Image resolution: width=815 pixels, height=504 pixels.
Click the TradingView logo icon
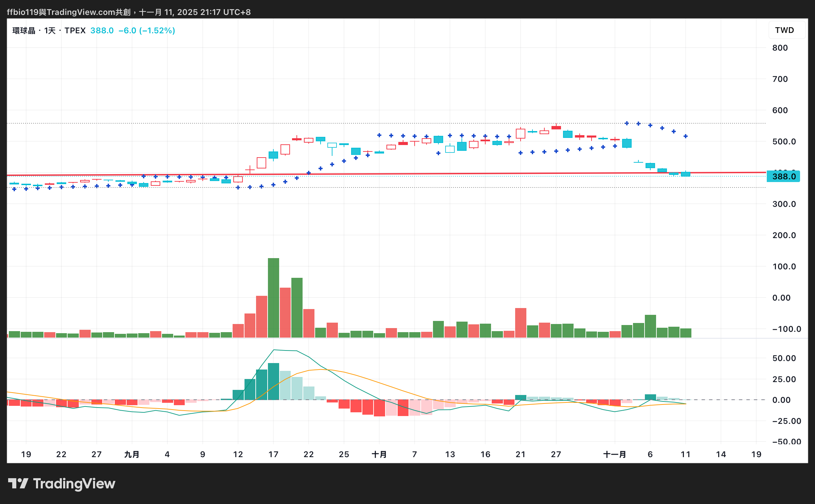(x=18, y=483)
